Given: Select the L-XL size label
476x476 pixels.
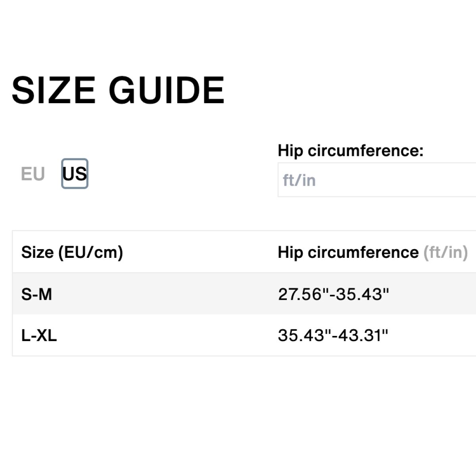Looking at the screenshot, I should tap(39, 336).
